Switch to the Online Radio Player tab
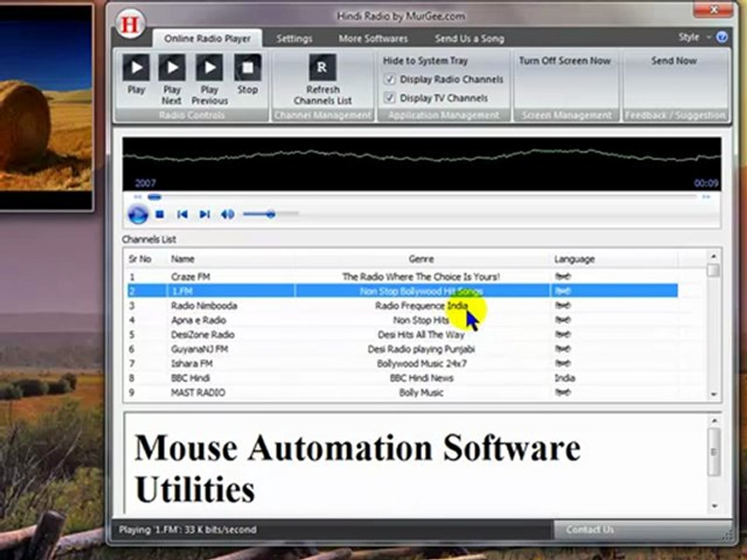Viewport: 747px width, 560px height. pos(208,38)
